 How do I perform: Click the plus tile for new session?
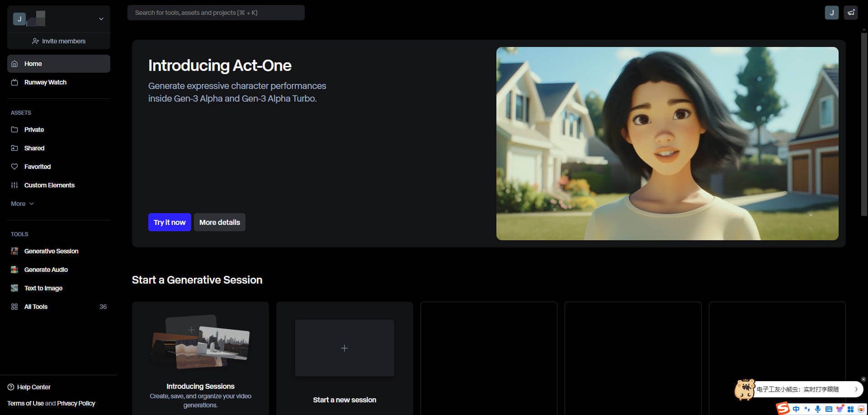344,348
